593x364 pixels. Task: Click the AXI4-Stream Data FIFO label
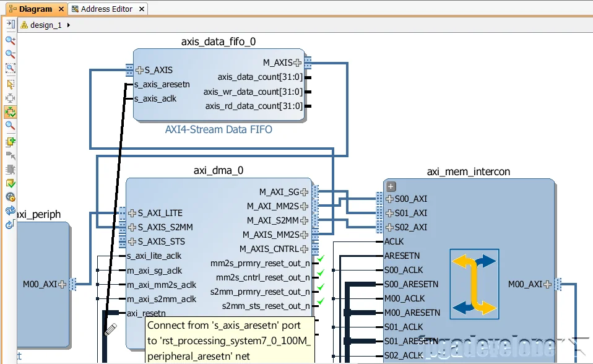coord(219,129)
